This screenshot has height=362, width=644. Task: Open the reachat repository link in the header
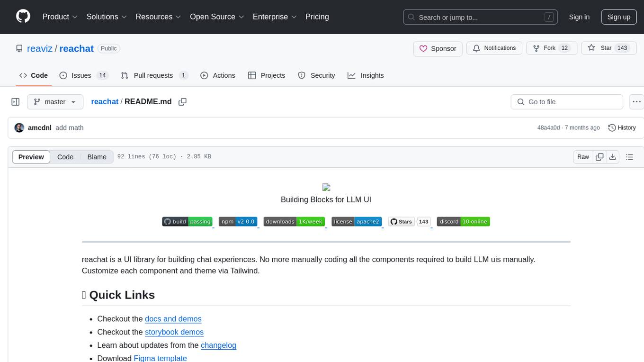point(77,48)
